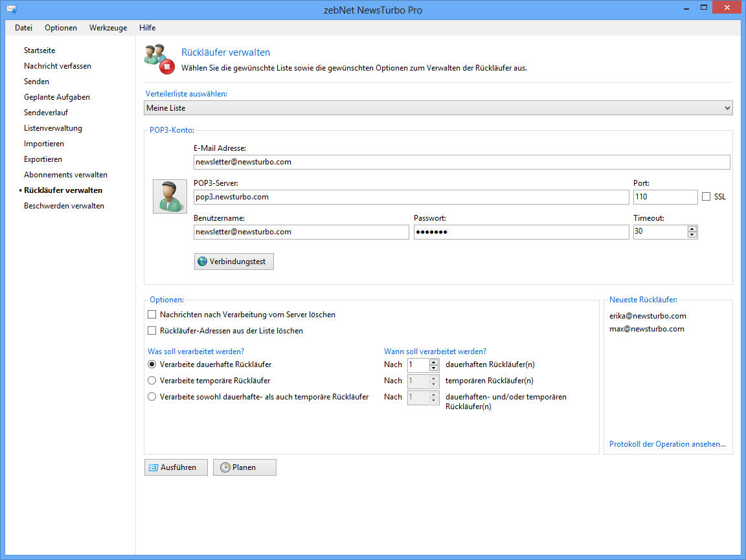Screen dimensions: 746x560
Task: Click the Benutzername input field
Action: point(301,232)
